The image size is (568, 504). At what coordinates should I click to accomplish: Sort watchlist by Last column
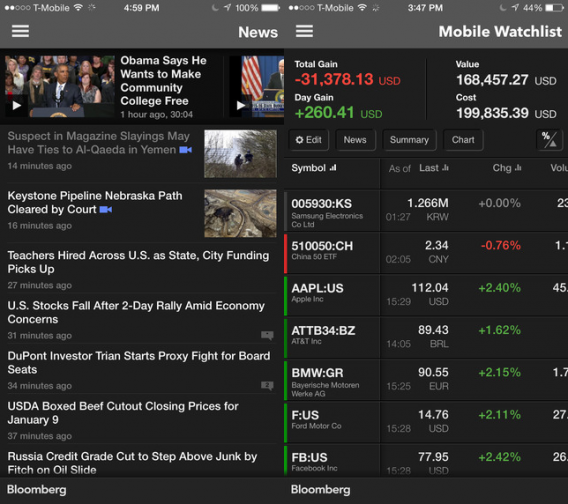434,168
